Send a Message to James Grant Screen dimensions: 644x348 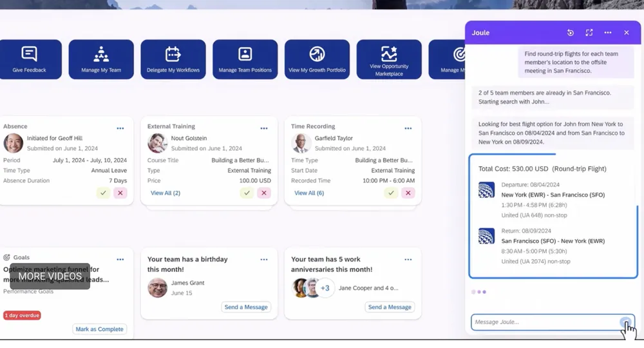tap(246, 307)
